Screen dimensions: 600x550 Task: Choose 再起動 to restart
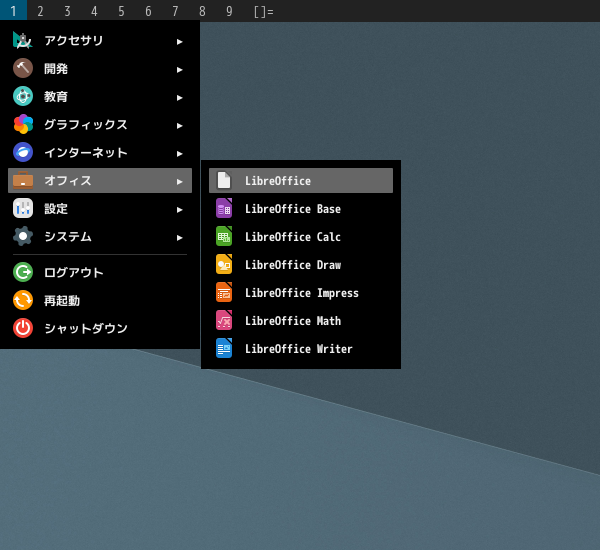tap(61, 300)
